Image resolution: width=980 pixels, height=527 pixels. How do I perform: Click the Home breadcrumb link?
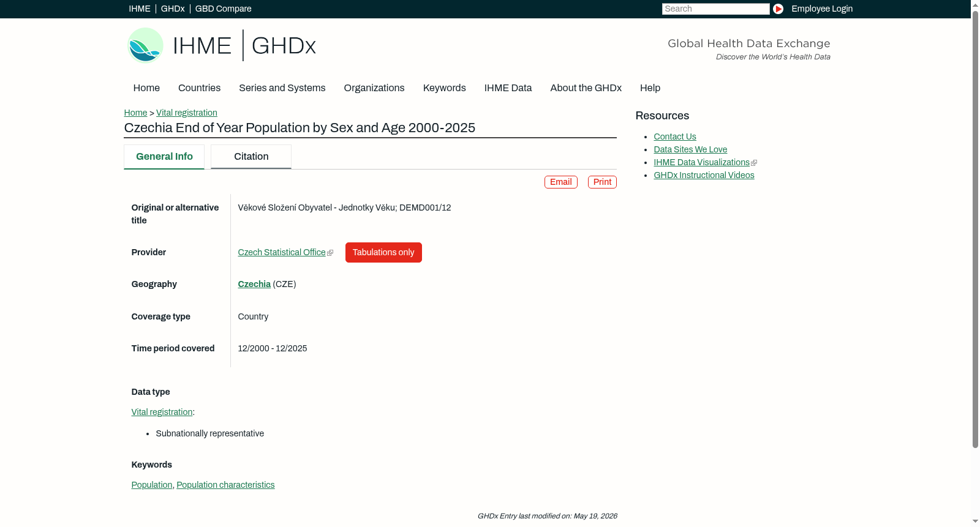[x=135, y=113]
